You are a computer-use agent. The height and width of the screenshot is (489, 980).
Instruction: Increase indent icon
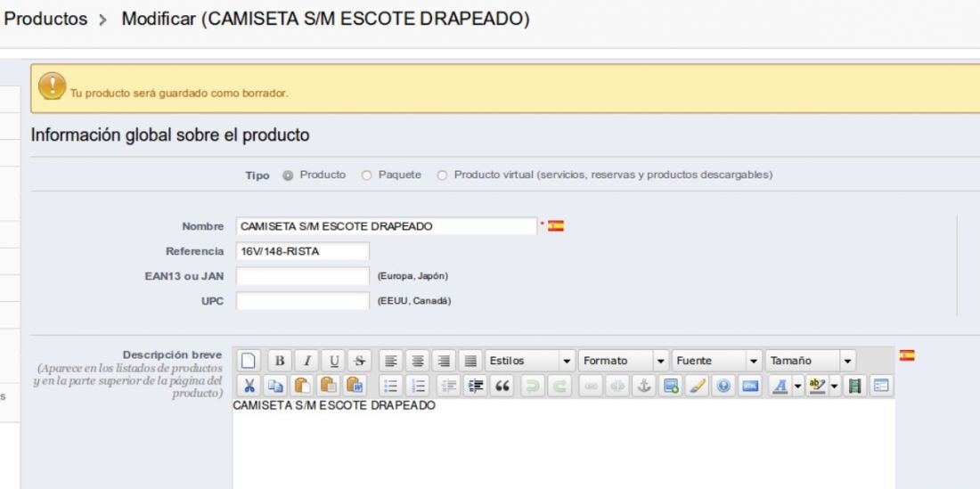click(475, 386)
